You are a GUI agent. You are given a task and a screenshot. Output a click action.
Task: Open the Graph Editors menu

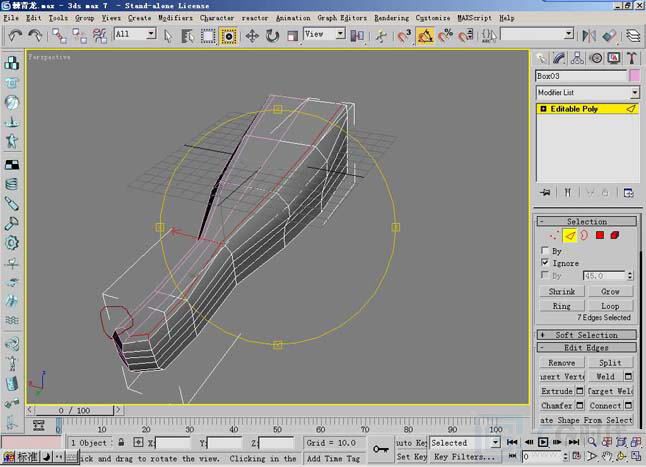[x=342, y=18]
